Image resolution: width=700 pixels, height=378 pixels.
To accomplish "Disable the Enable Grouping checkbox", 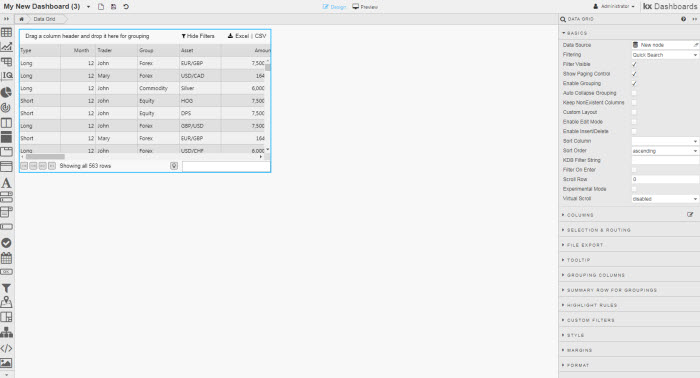I will [x=634, y=83].
